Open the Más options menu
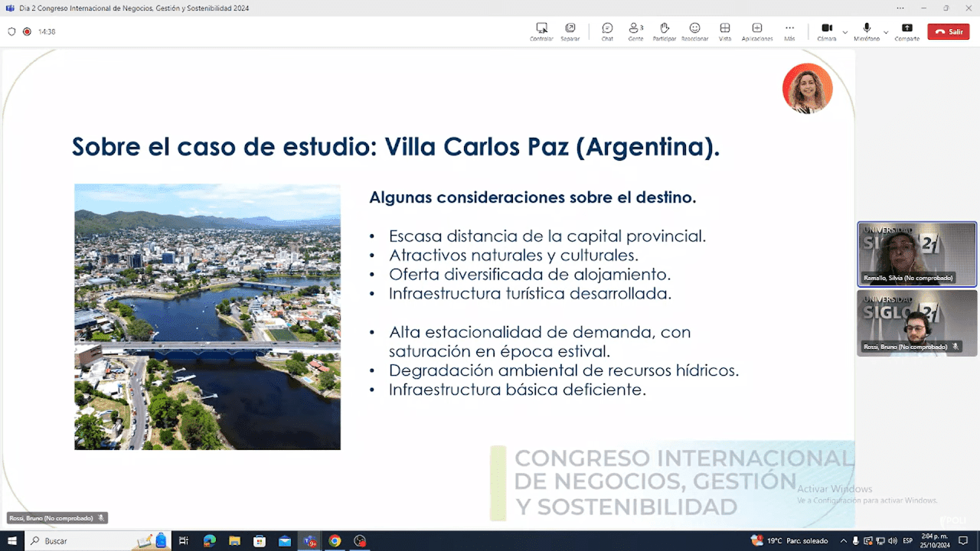 pyautogui.click(x=789, y=31)
